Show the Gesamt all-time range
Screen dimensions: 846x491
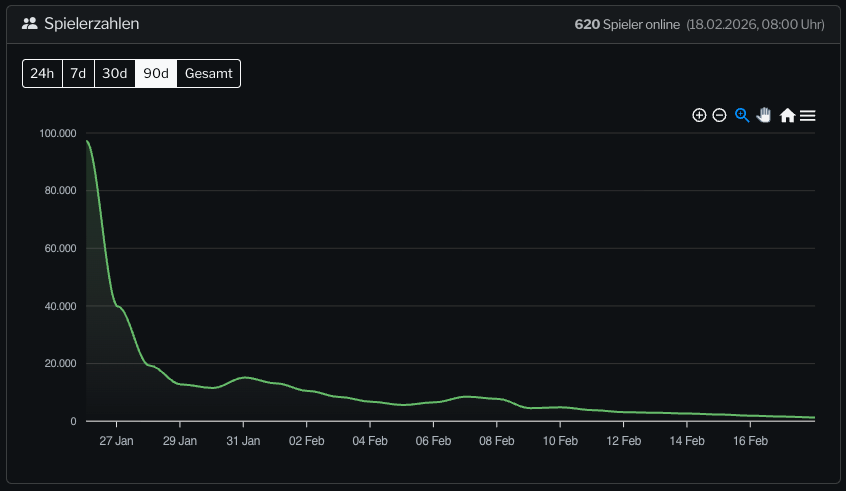tap(208, 73)
